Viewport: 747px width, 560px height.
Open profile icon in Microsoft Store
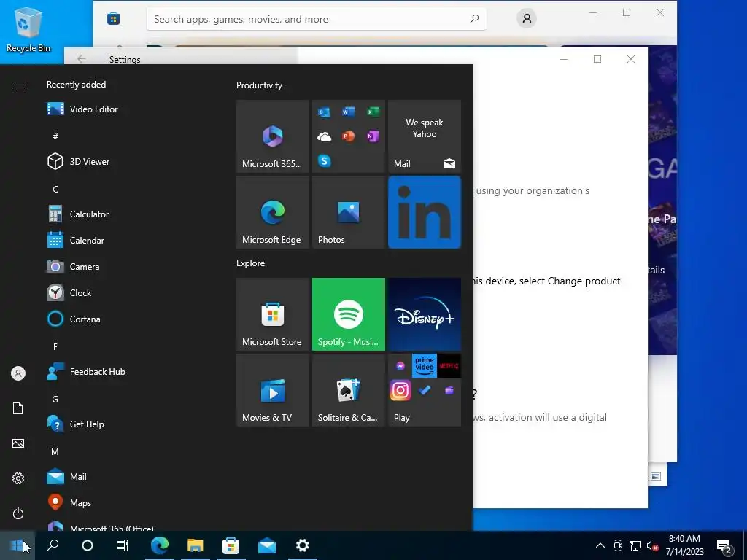point(527,18)
